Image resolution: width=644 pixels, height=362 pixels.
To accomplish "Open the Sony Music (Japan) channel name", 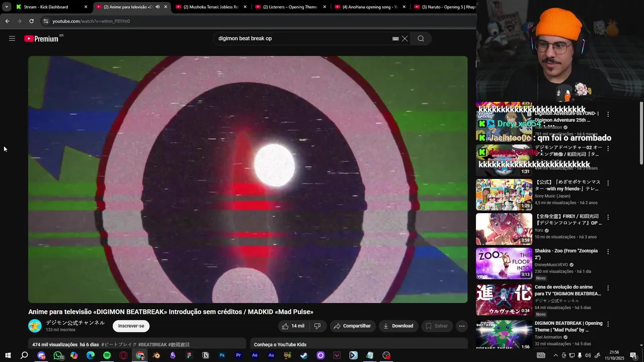I will 552,196.
